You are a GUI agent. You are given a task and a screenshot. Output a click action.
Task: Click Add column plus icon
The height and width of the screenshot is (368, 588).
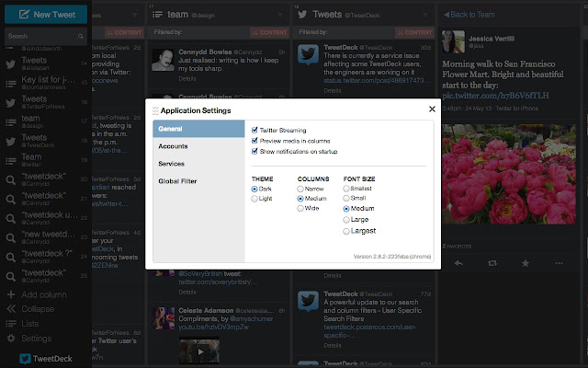[11, 294]
